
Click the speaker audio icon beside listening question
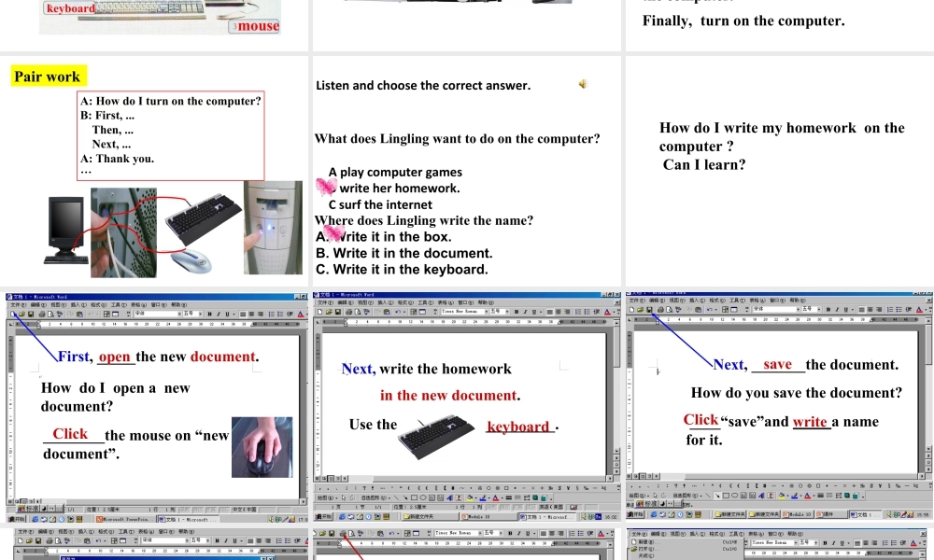point(582,84)
